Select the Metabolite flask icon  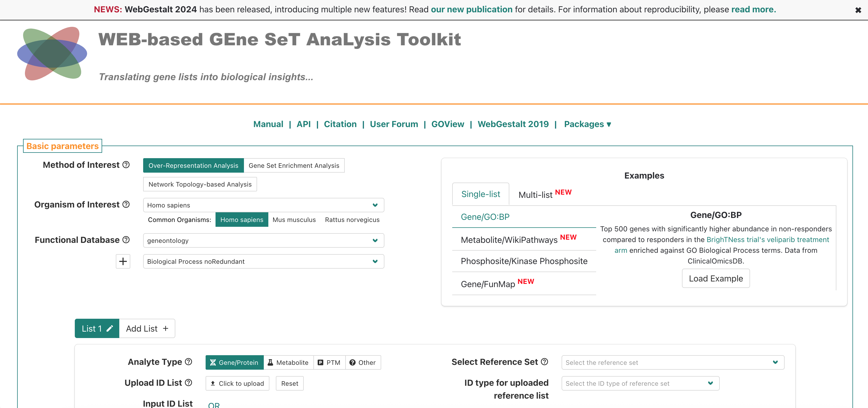[270, 362]
